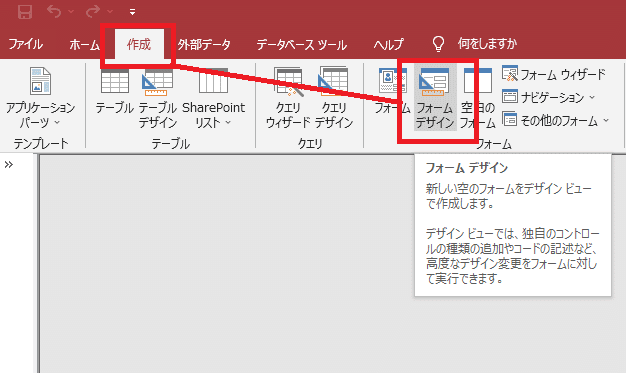Click the テーブル デザイン icon
The image size is (626, 373).
[158, 82]
